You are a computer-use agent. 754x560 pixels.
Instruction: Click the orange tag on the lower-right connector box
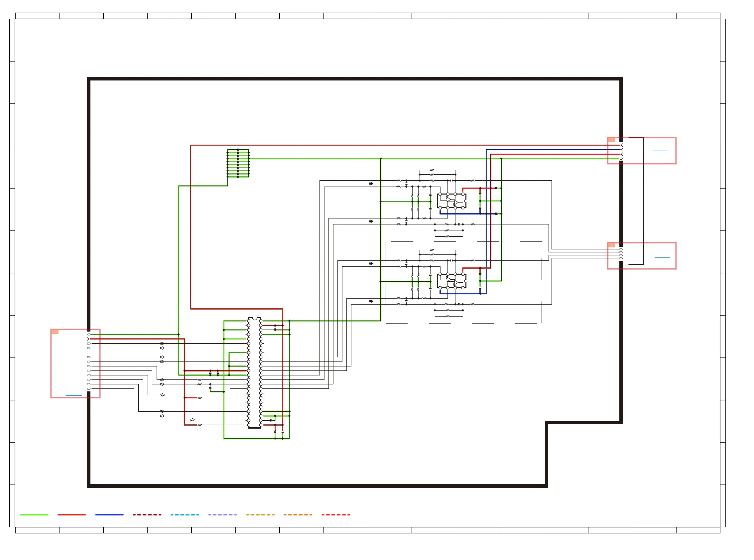611,245
